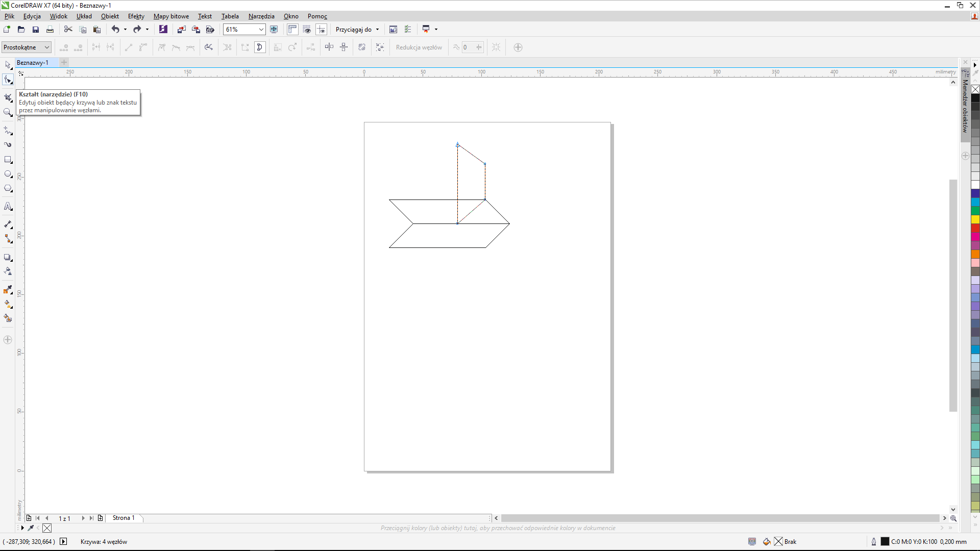980x551 pixels.
Task: Select the Crop tool
Action: coord(8,97)
